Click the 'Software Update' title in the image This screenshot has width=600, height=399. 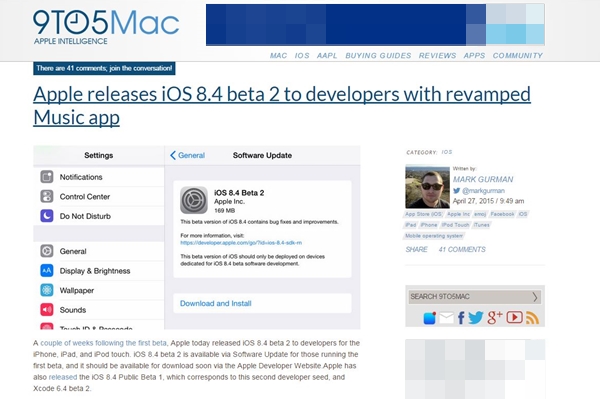click(262, 155)
